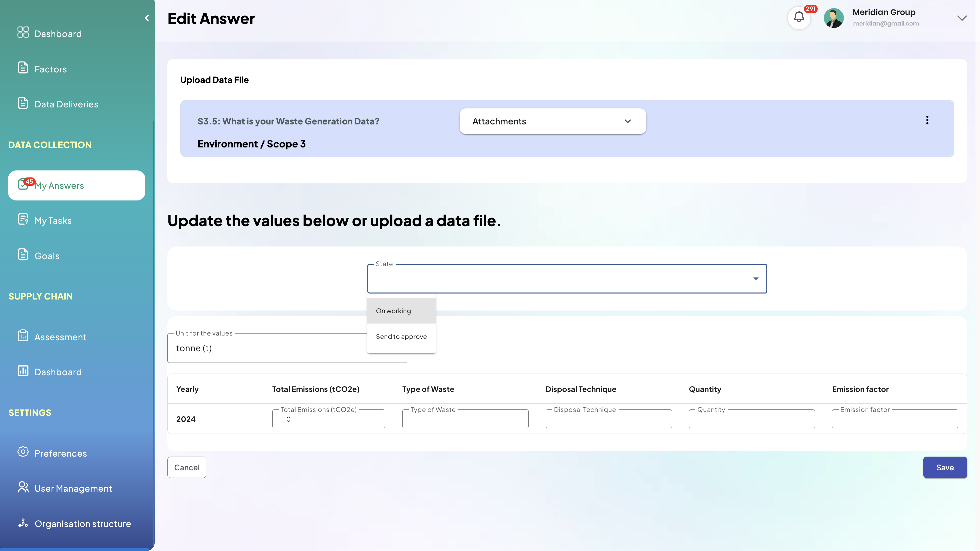
Task: Open Data Deliveries via its document icon
Action: [x=23, y=103]
